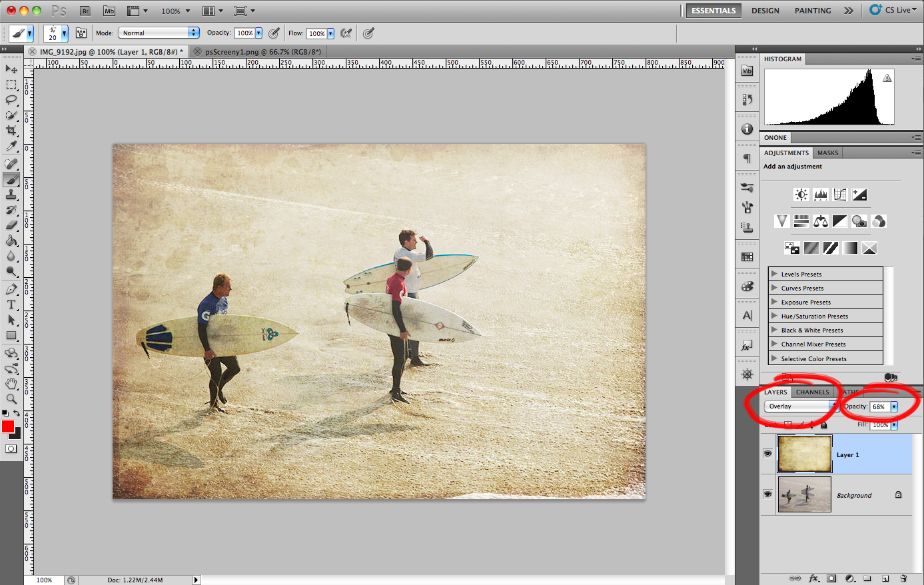Viewport: 924px width, 585px height.
Task: Select the Eyedropper tool
Action: (11, 146)
